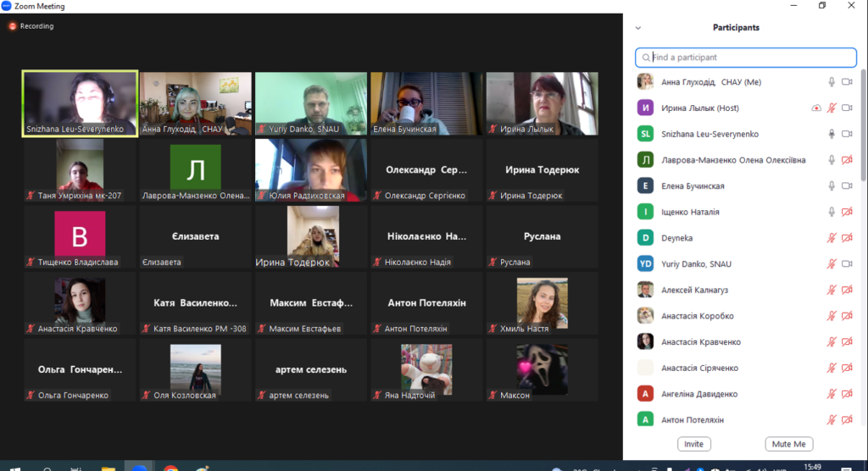This screenshot has width=868, height=471.
Task: Click the muted mic icon next to Deyneka
Action: [x=832, y=238]
